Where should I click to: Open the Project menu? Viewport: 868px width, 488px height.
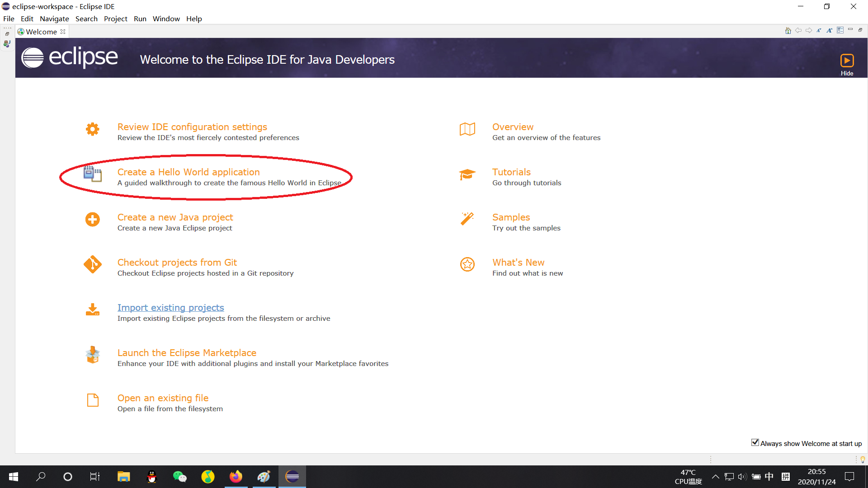click(x=115, y=19)
